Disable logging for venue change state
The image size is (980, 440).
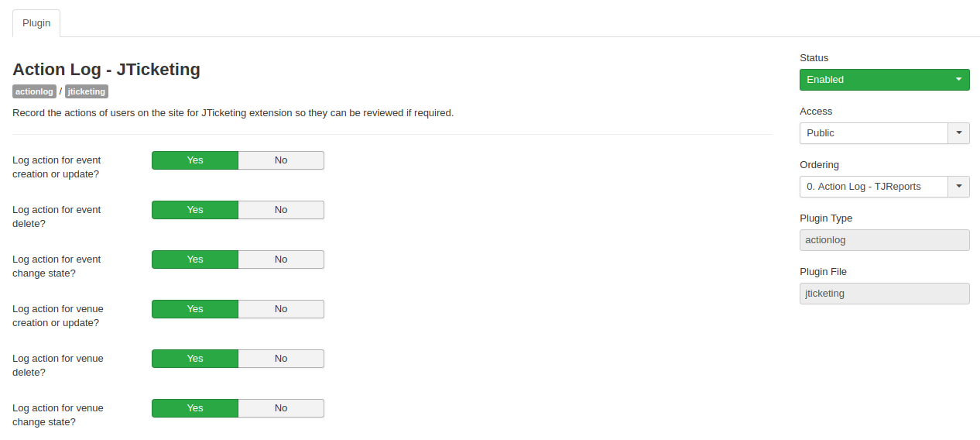pyautogui.click(x=280, y=408)
